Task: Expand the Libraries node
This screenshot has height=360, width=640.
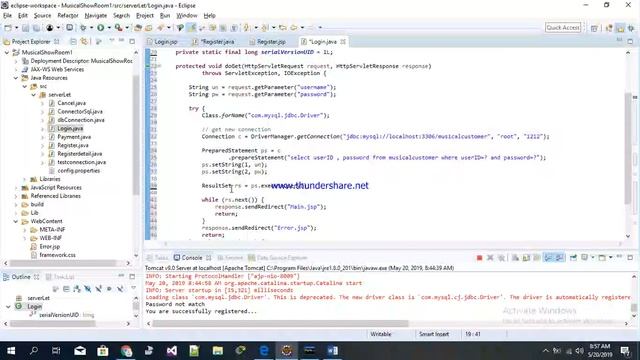Action: tap(24, 179)
